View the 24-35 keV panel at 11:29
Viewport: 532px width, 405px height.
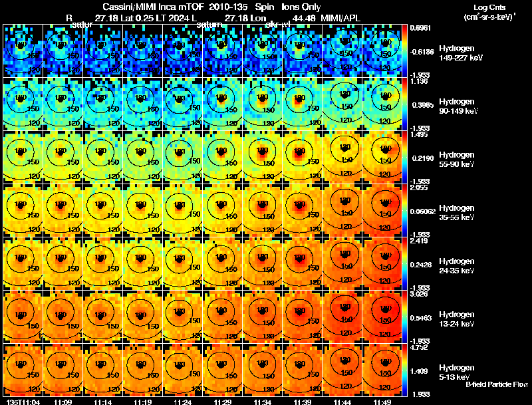pyautogui.click(x=223, y=264)
